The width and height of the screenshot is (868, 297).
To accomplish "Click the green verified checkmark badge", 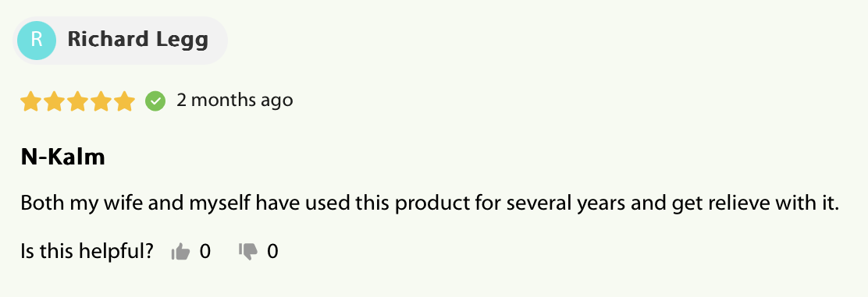I will point(155,101).
